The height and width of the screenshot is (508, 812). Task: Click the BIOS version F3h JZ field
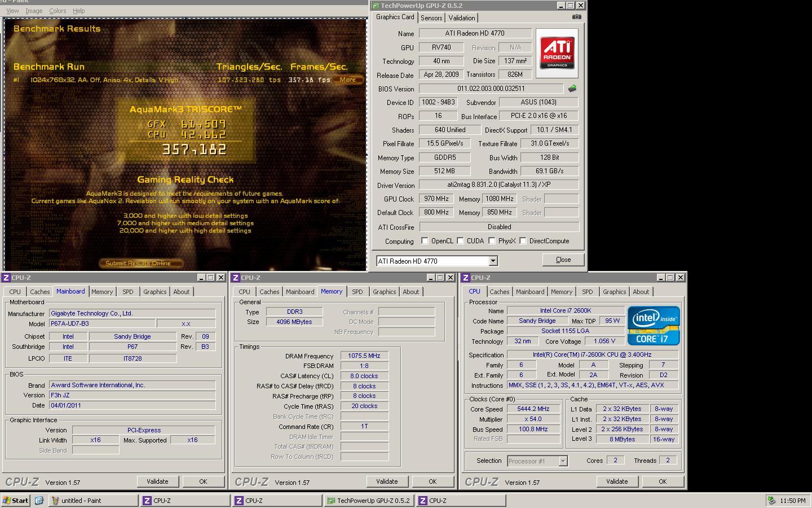click(x=133, y=395)
